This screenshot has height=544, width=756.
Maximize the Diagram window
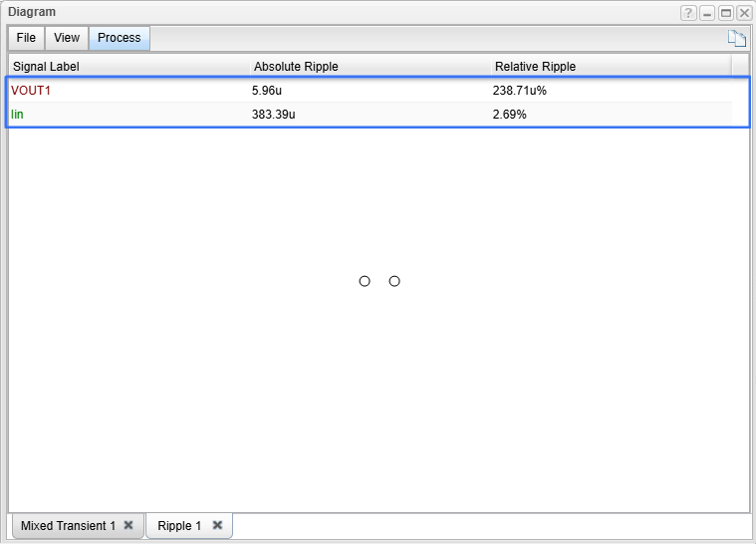tap(725, 13)
